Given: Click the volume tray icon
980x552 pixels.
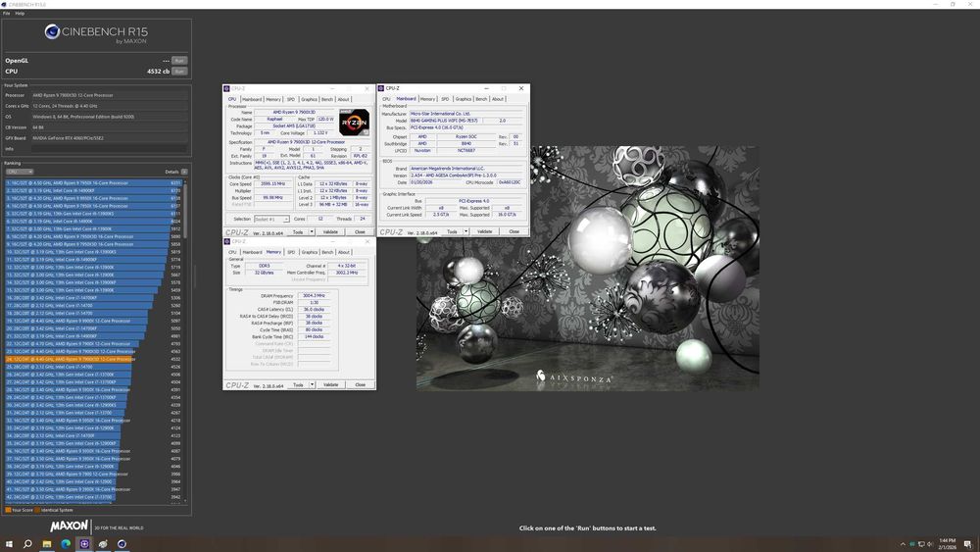Looking at the screenshot, I should (x=929, y=544).
